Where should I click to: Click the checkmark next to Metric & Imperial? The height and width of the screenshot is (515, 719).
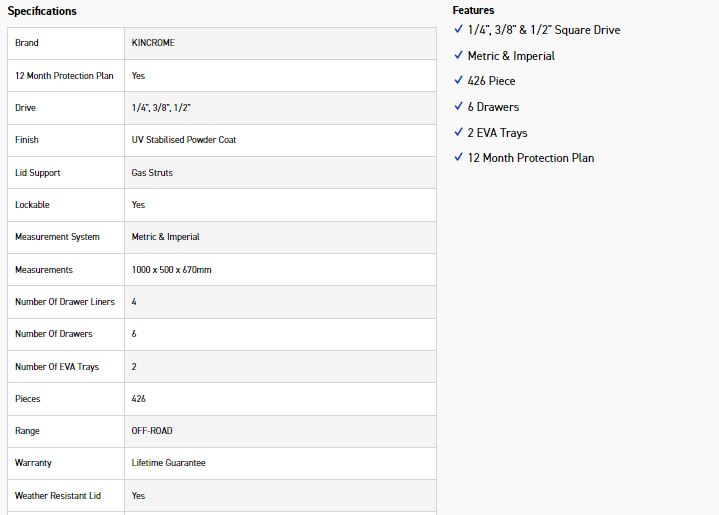[x=458, y=56]
